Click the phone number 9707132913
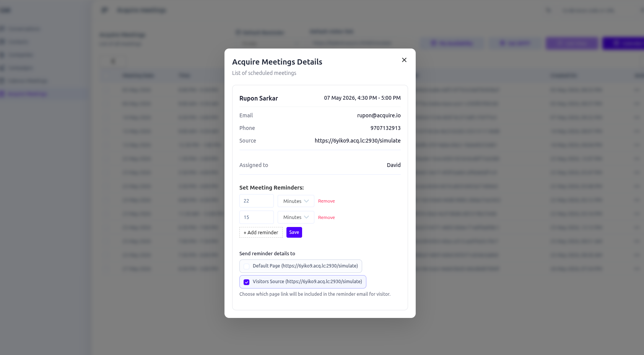Viewport: 644px width, 355px height. click(x=385, y=128)
